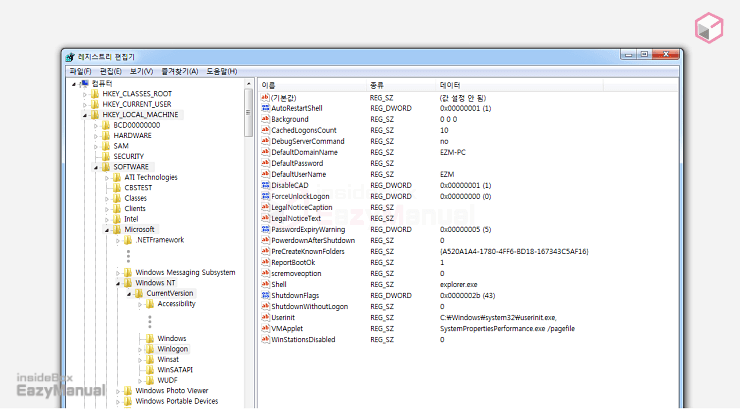Select the DebugServerCommand value name
The image size is (740, 410).
point(308,141)
